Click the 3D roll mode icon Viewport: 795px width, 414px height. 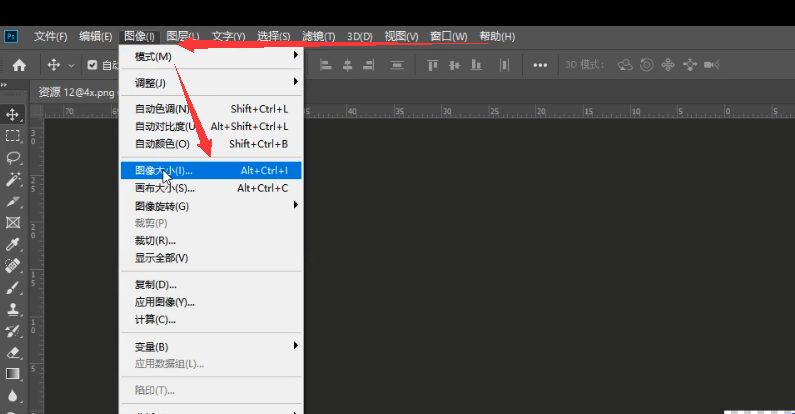click(x=646, y=65)
